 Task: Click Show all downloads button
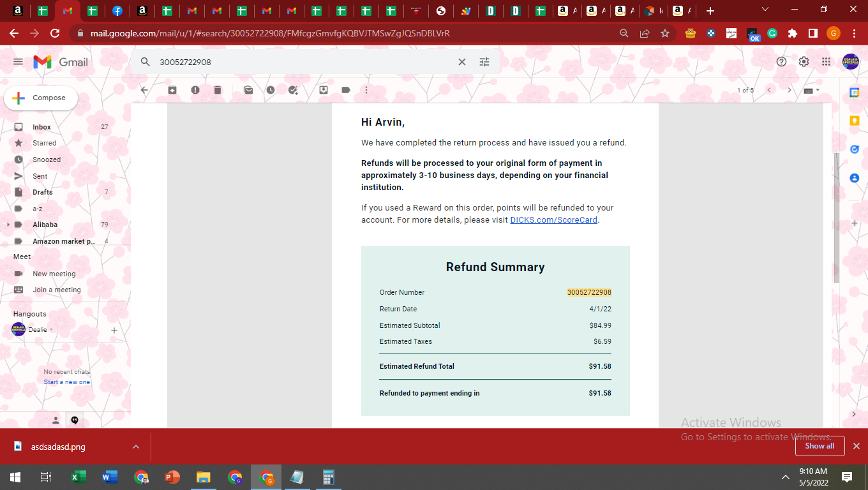point(819,446)
